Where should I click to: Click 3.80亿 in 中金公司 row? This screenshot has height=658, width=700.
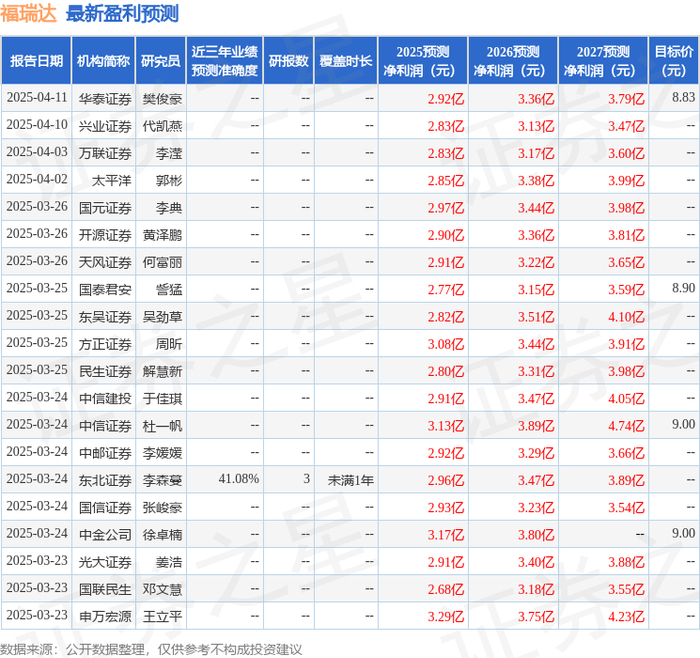[x=536, y=534]
